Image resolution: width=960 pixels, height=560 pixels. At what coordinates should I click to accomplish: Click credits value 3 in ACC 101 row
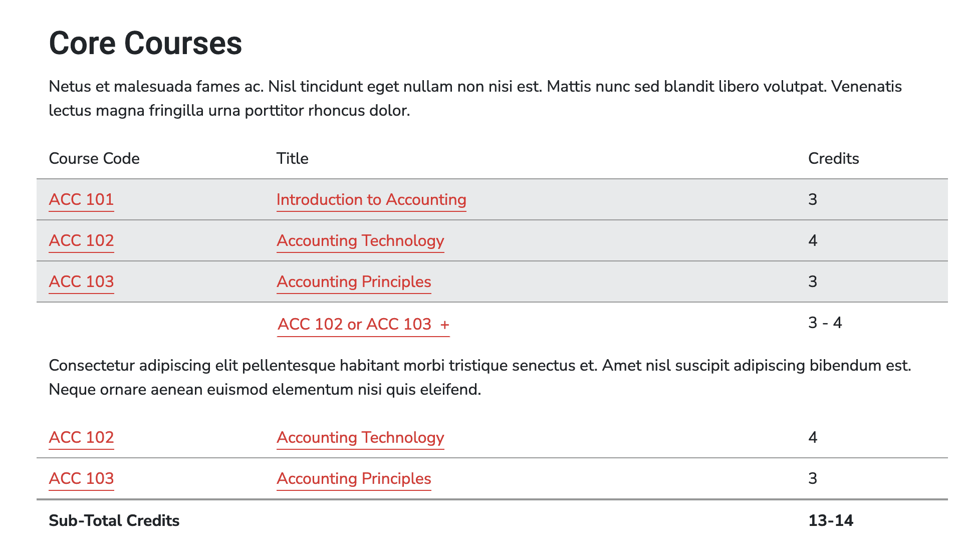(x=813, y=200)
